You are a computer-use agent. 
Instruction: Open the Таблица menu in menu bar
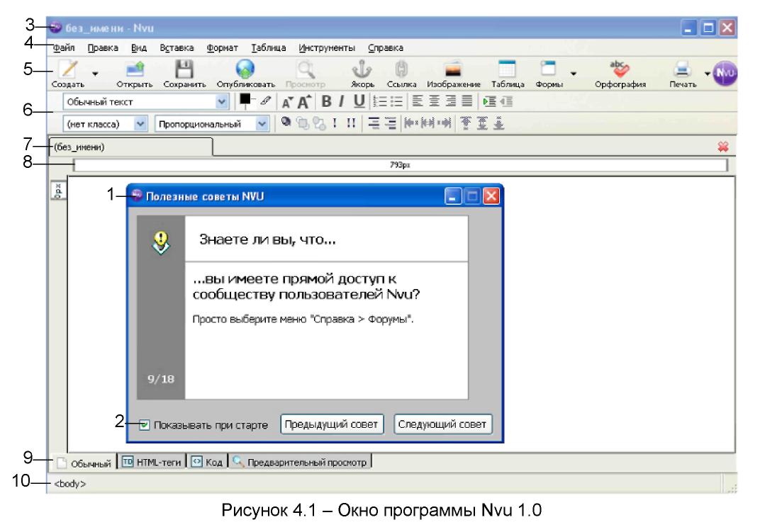pyautogui.click(x=268, y=47)
